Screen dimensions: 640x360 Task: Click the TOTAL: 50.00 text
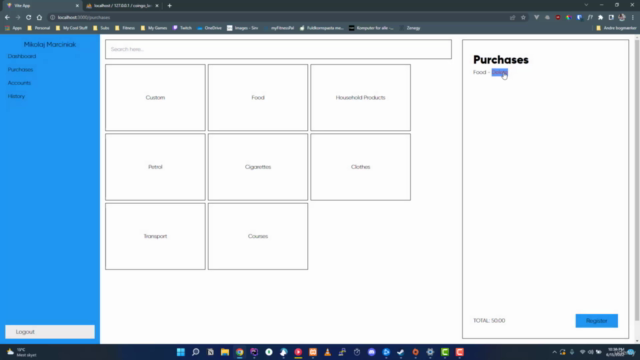tap(489, 320)
